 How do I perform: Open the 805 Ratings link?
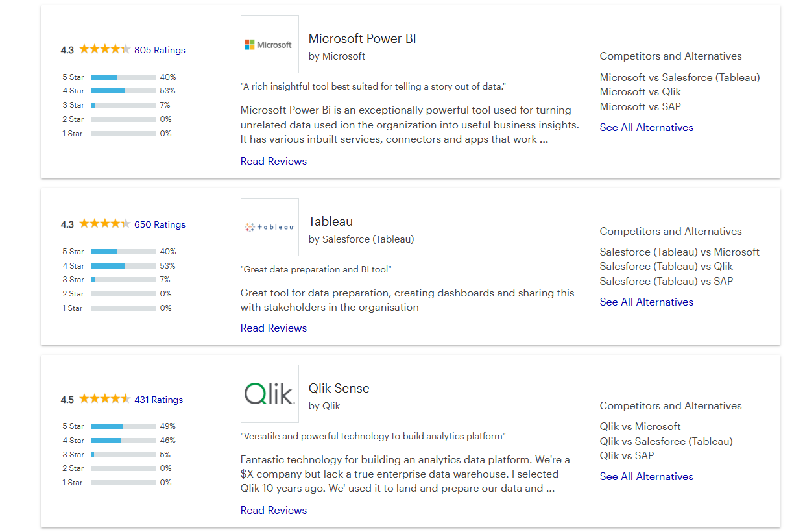tap(160, 50)
